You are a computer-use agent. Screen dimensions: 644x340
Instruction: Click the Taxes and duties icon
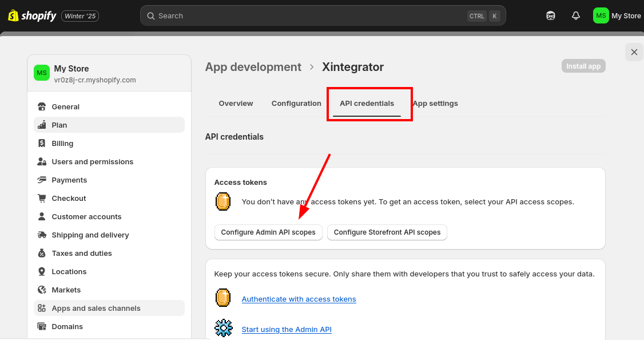(42, 253)
